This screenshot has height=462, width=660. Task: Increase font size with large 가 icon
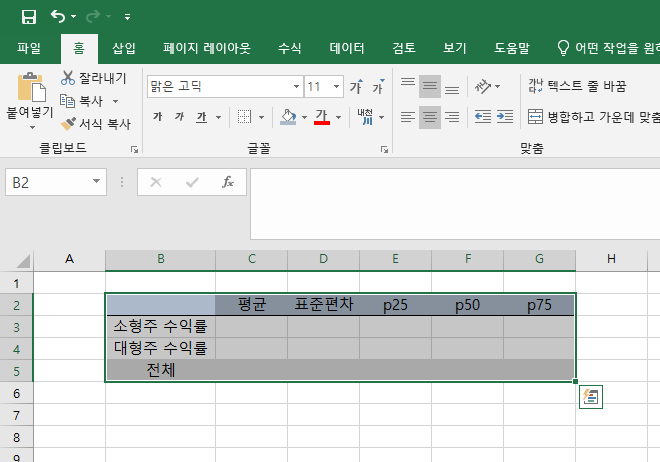(x=356, y=86)
